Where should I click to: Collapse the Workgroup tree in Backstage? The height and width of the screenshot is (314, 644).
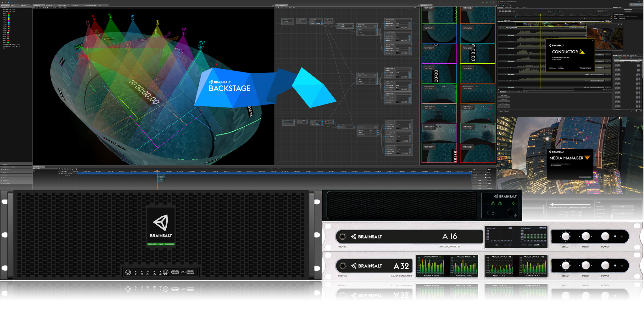coord(1,7)
